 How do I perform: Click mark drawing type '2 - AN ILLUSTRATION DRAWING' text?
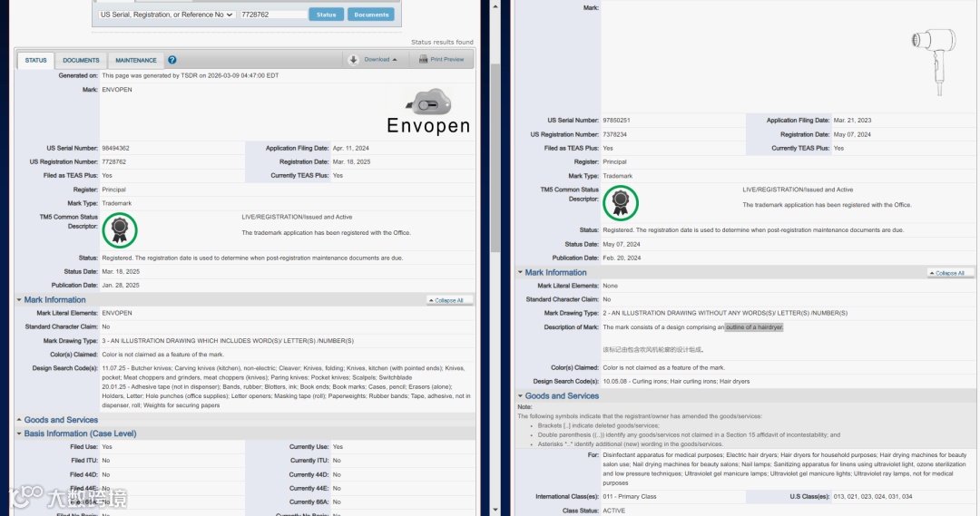tap(725, 313)
